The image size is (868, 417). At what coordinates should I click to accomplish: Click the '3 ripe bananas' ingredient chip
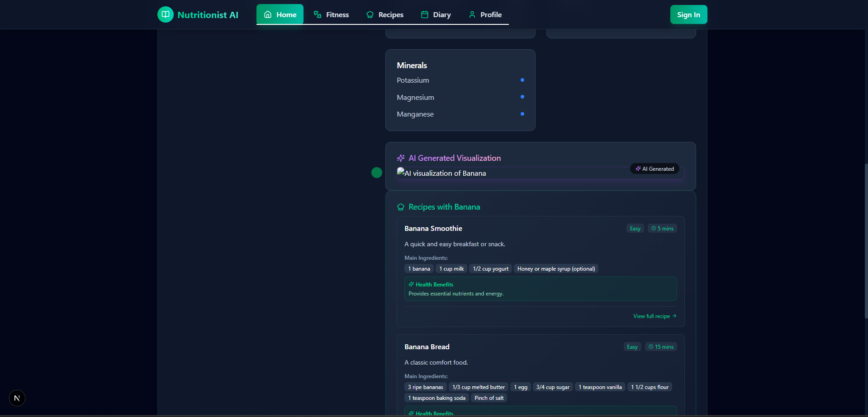(x=426, y=387)
